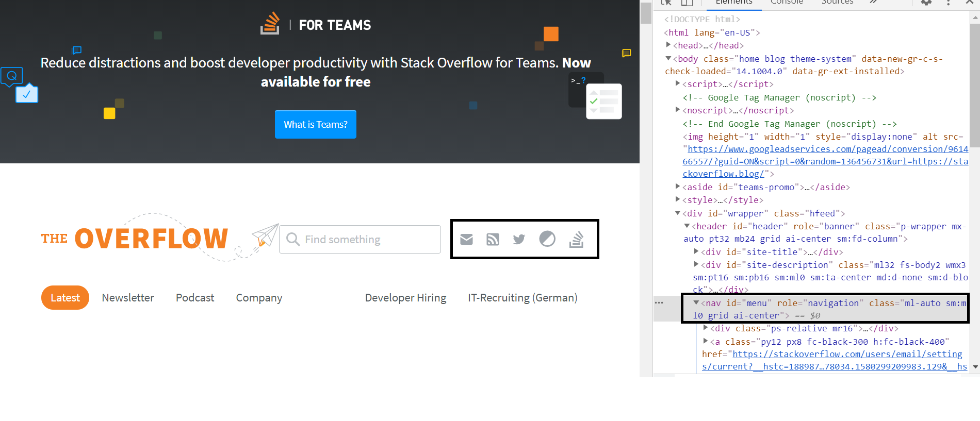Expand the div site-title node
The width and height of the screenshot is (980, 421).
[696, 251]
